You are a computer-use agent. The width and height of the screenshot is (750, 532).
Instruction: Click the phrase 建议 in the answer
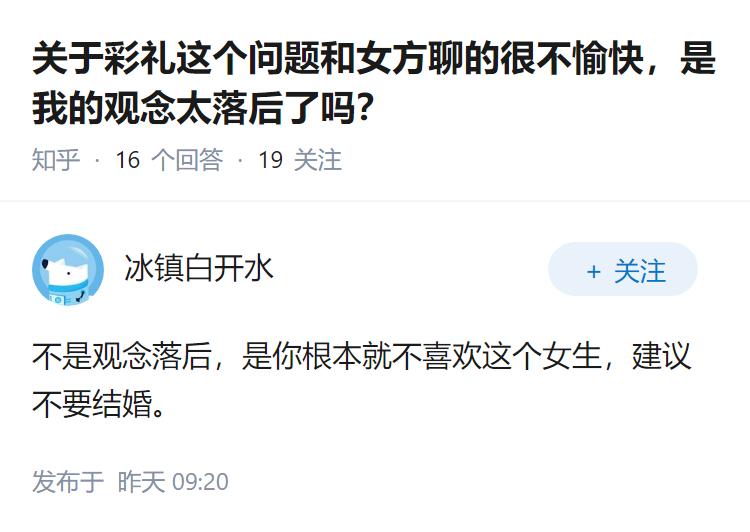click(661, 356)
